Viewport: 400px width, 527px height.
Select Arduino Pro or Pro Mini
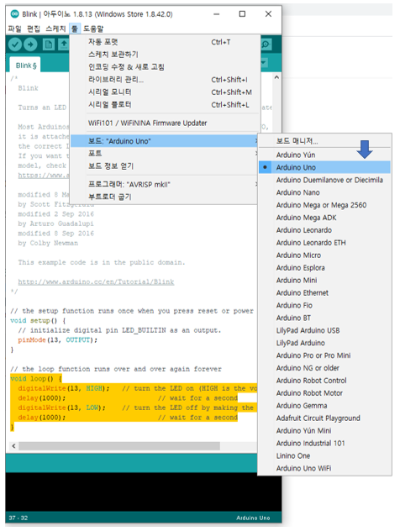pyautogui.click(x=324, y=356)
